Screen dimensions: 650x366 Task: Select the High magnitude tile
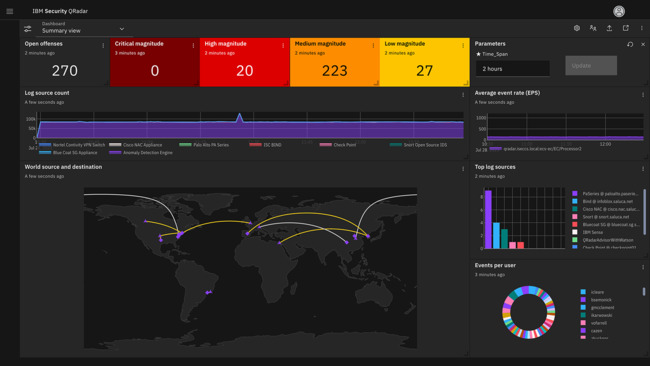pos(245,62)
